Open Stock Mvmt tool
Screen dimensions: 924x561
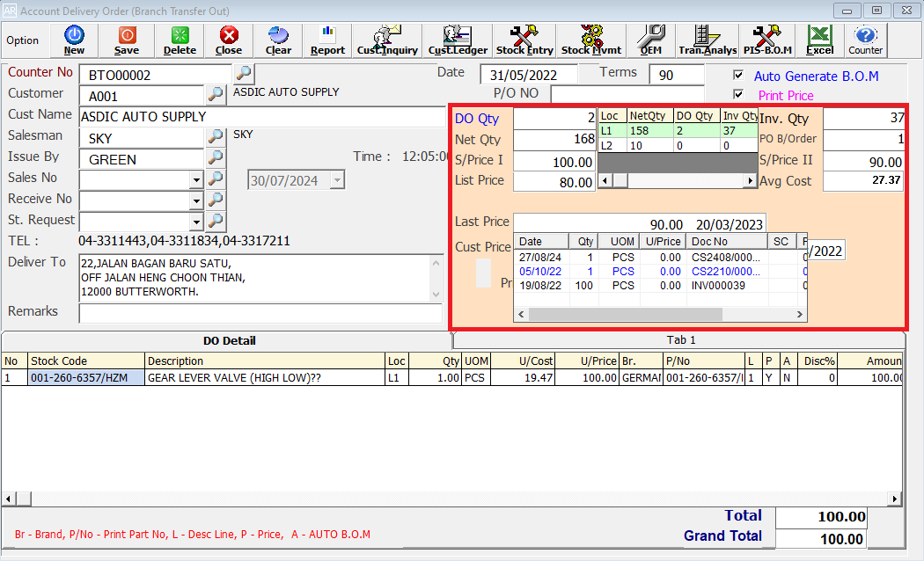(591, 40)
